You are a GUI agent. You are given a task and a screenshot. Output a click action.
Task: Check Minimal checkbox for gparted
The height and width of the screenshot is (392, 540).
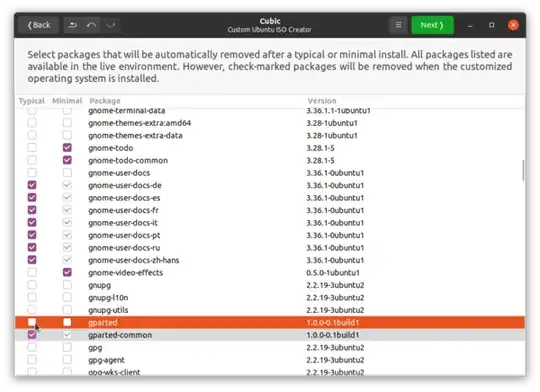(x=67, y=322)
